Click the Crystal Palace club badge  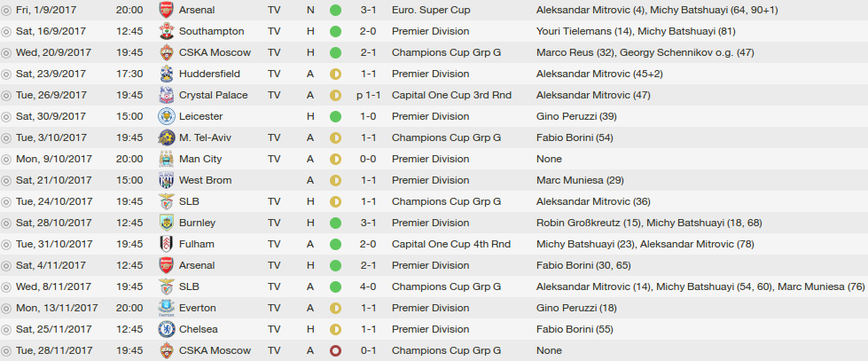167,95
